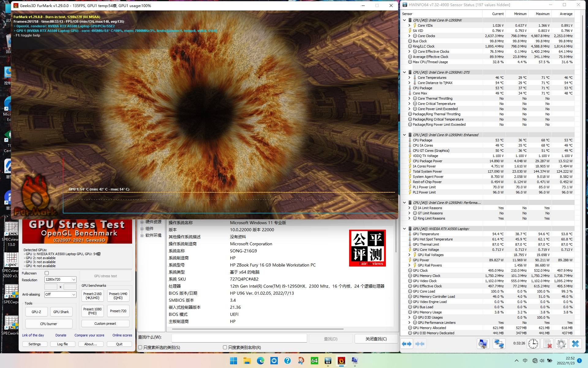This screenshot has width=588, height=368.
Task: Collapse the NVIDIA RTX A5500 Laptop sensor group
Action: tap(405, 228)
